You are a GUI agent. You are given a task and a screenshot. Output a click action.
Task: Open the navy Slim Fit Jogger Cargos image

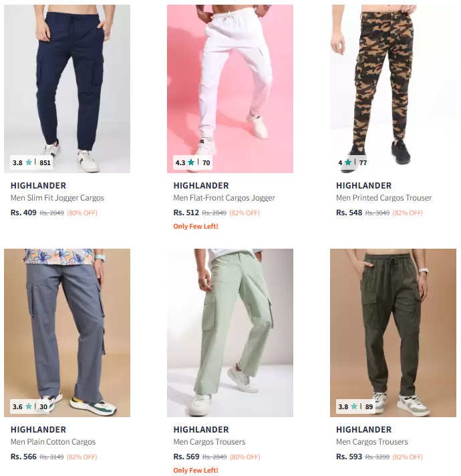coord(67,89)
